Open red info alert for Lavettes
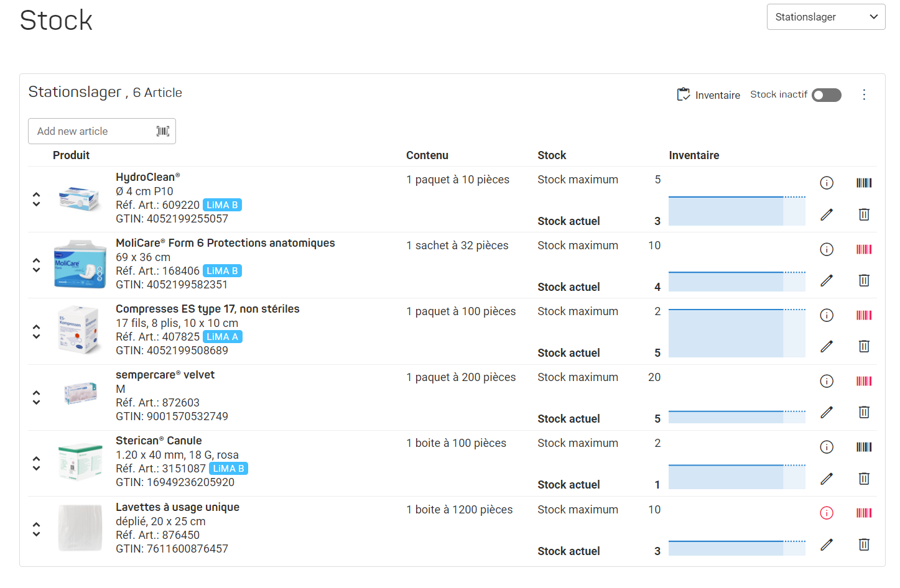Image resolution: width=900 pixels, height=588 pixels. pyautogui.click(x=827, y=513)
